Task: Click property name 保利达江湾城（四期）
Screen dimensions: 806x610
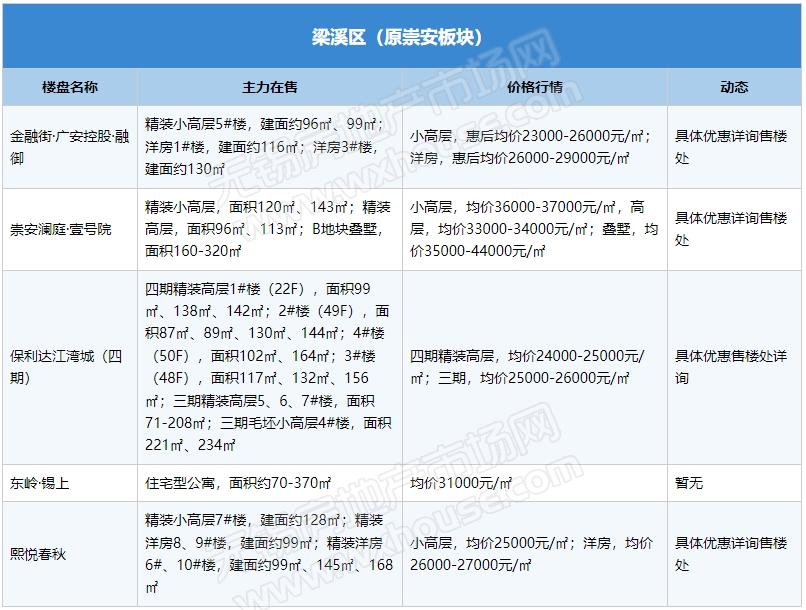Action: tap(66, 367)
